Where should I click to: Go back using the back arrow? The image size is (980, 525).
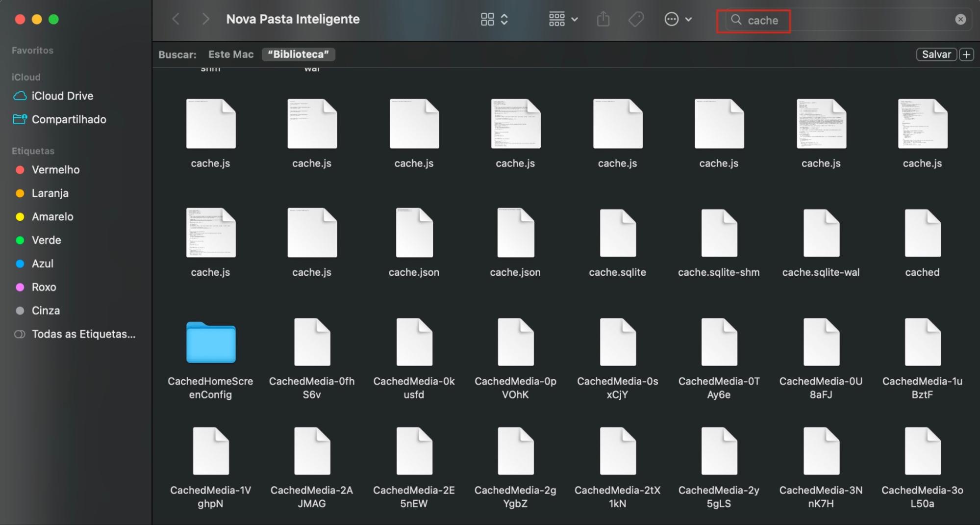(x=176, y=19)
